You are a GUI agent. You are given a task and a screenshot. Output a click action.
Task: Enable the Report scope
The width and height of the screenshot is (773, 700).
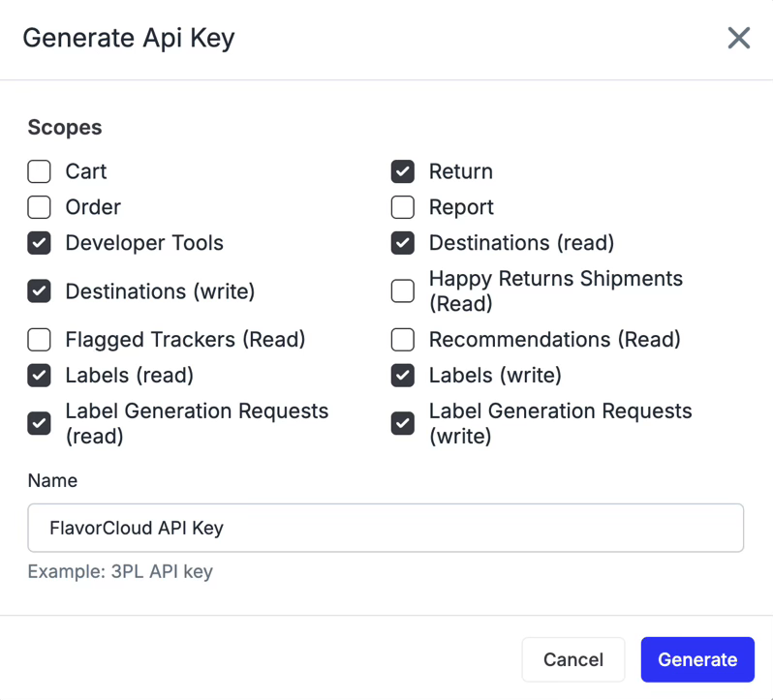coord(403,207)
